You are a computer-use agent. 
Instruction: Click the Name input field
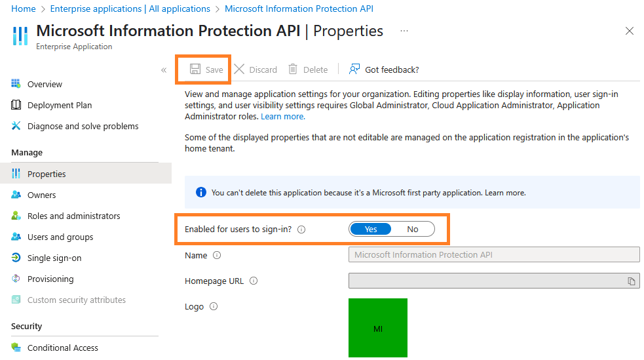click(x=494, y=255)
